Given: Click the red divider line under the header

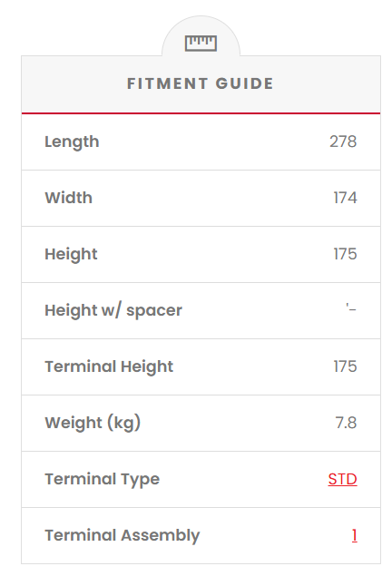Looking at the screenshot, I should [x=201, y=113].
